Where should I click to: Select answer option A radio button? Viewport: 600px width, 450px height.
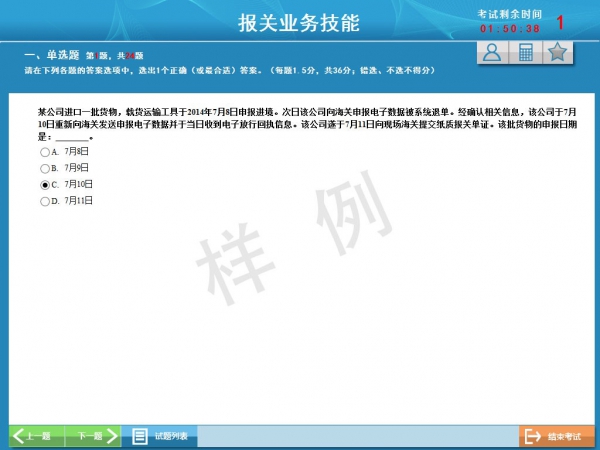pyautogui.click(x=45, y=152)
